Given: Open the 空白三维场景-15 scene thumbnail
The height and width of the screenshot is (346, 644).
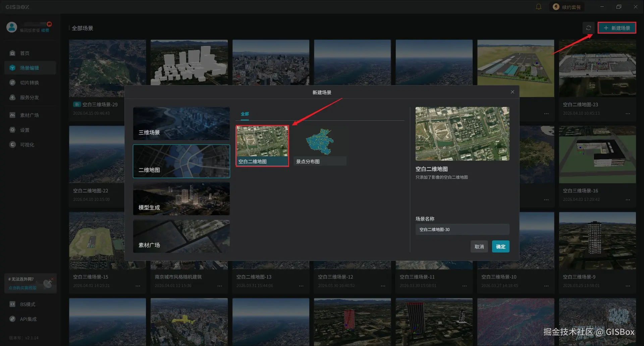Looking at the screenshot, I should point(107,240).
